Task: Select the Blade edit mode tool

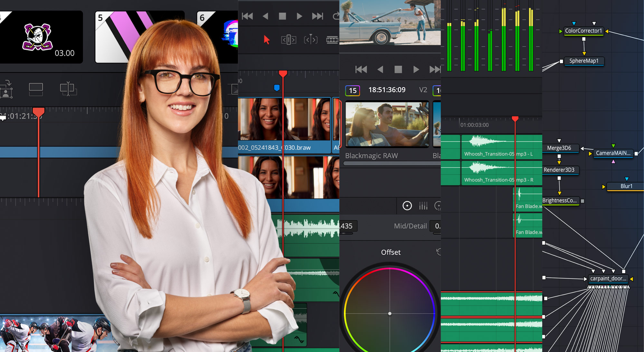Action: tap(332, 40)
